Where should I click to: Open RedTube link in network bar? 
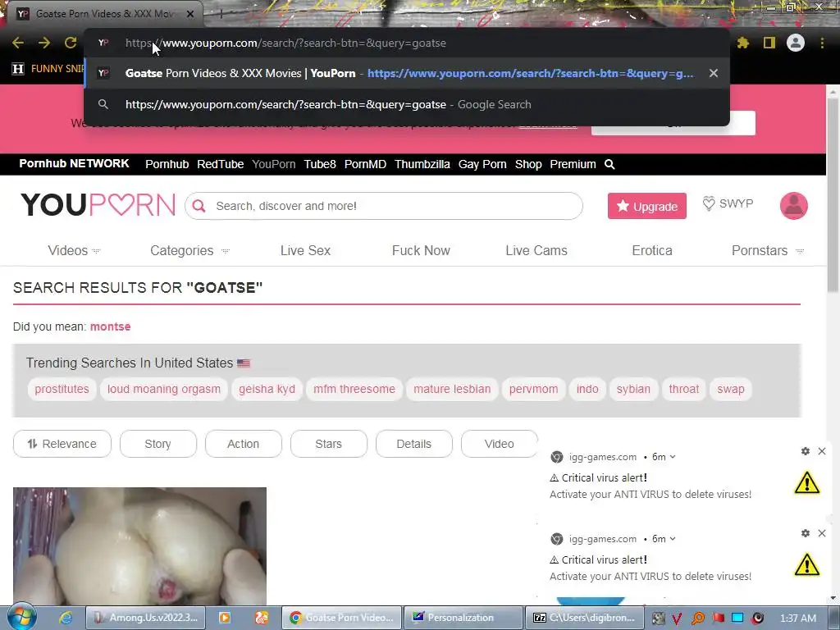220,164
